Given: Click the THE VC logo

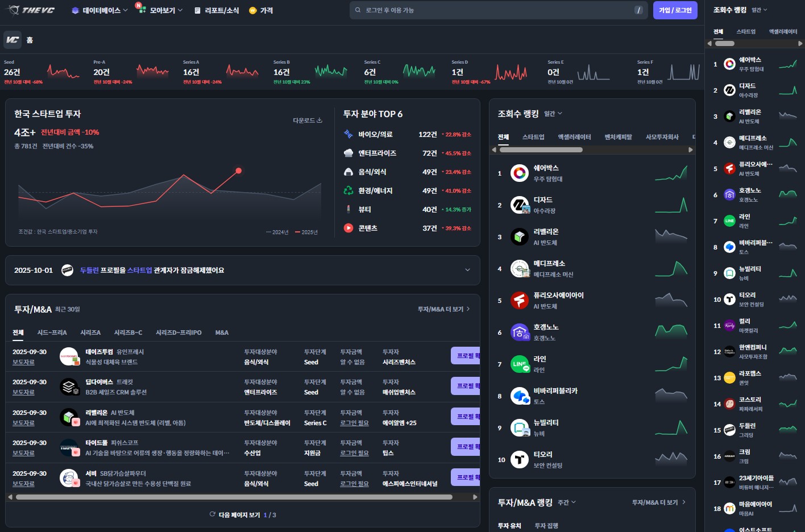Looking at the screenshot, I should (32, 10).
